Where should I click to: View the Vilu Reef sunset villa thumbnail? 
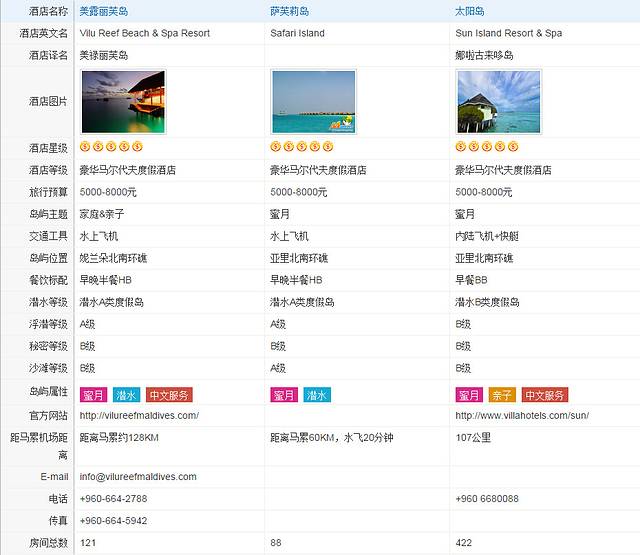point(121,101)
